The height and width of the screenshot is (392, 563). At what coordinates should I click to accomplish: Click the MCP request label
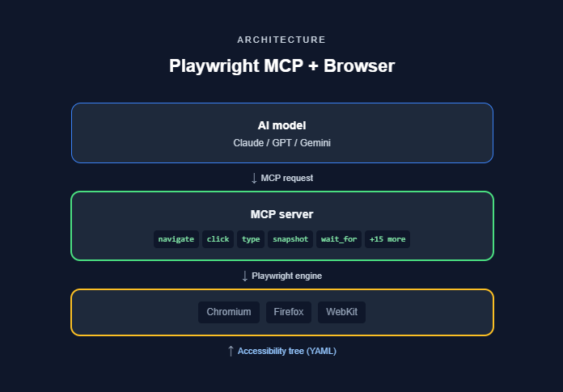(286, 178)
